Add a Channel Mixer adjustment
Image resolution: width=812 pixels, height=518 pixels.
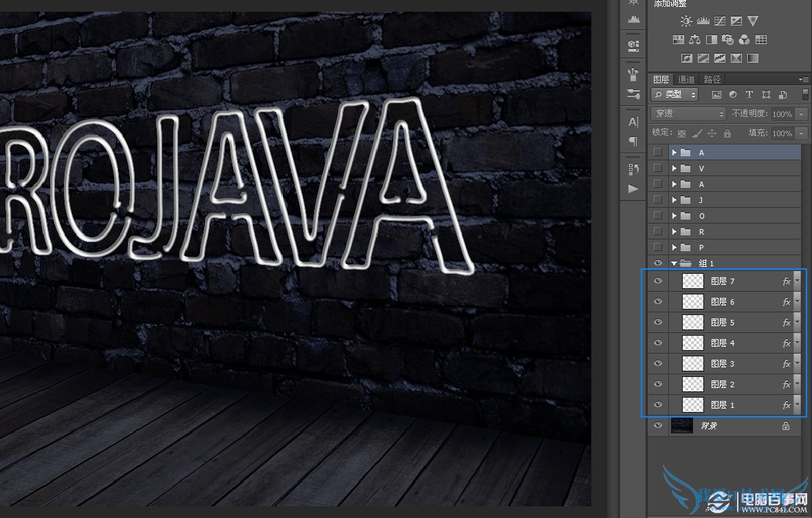744,40
